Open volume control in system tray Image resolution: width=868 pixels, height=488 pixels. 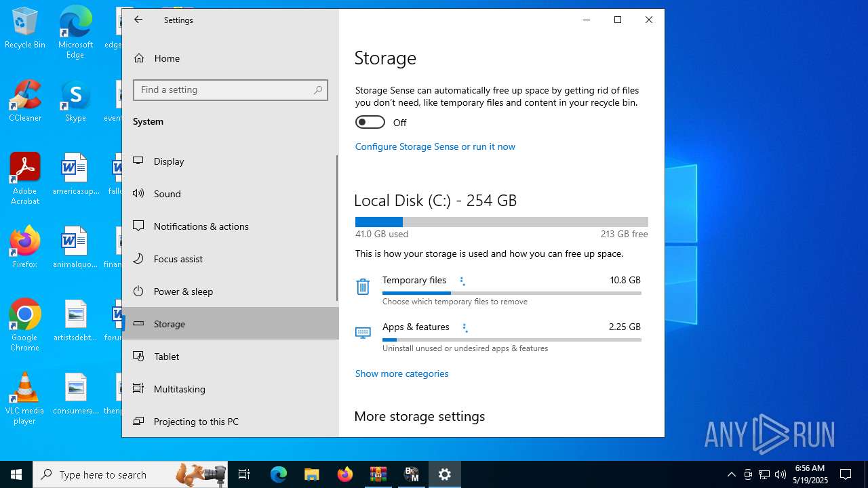coord(781,474)
